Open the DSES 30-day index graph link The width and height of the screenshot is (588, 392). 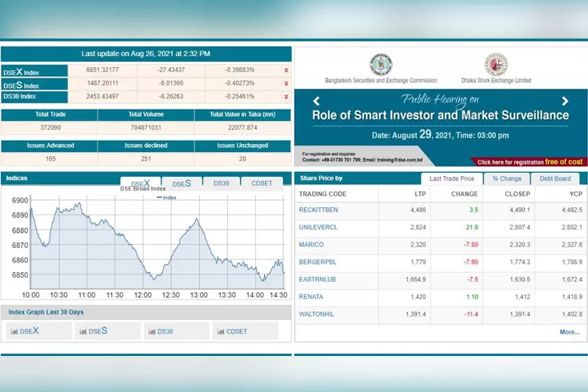pyautogui.click(x=98, y=331)
